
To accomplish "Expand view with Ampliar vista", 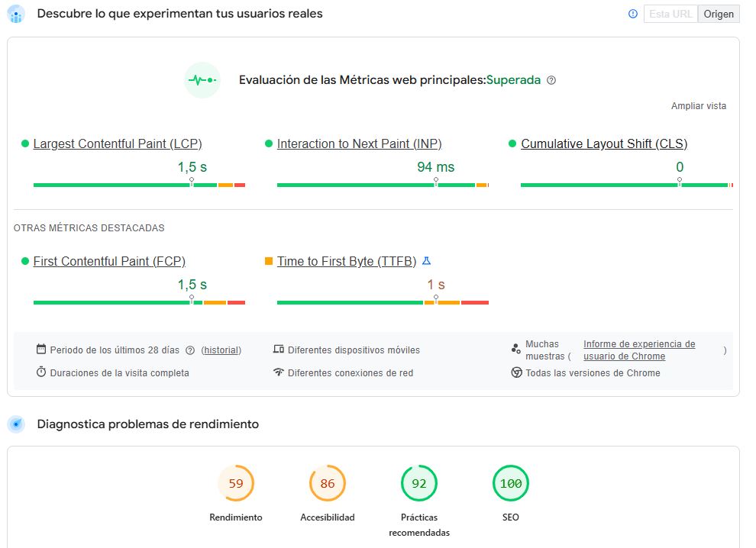I will [699, 106].
